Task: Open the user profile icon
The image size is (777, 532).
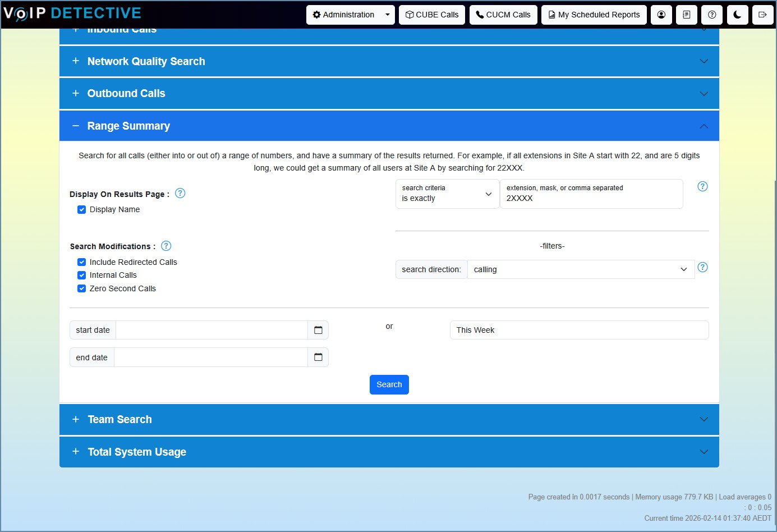Action: [x=661, y=15]
